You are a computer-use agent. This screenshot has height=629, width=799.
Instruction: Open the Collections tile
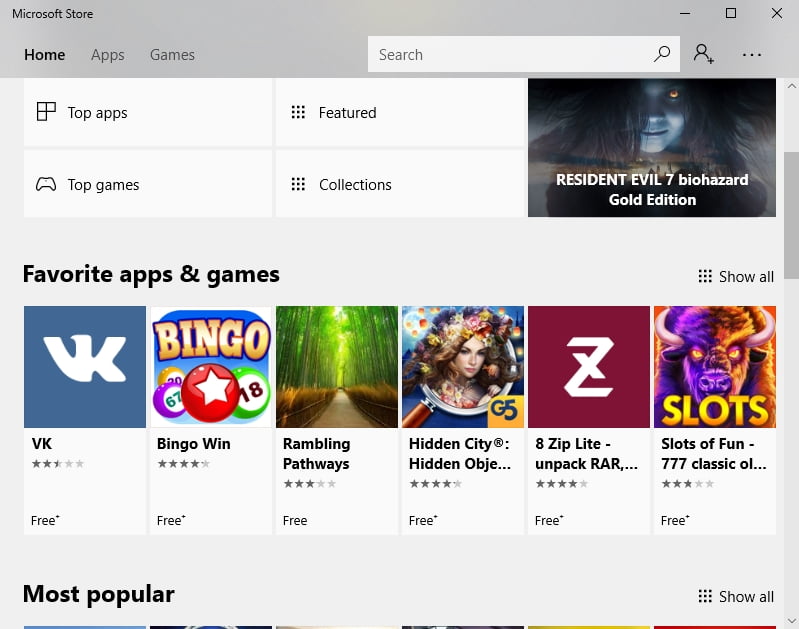tap(400, 184)
